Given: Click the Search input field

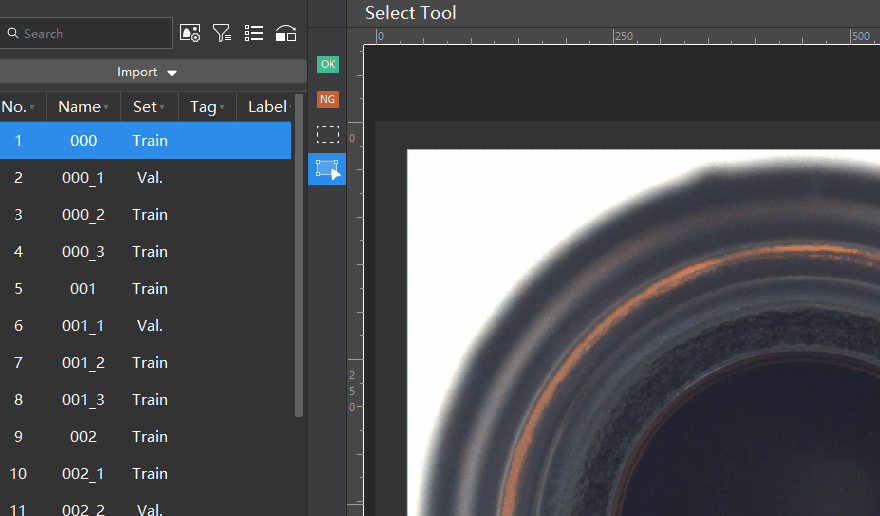Looking at the screenshot, I should point(90,33).
